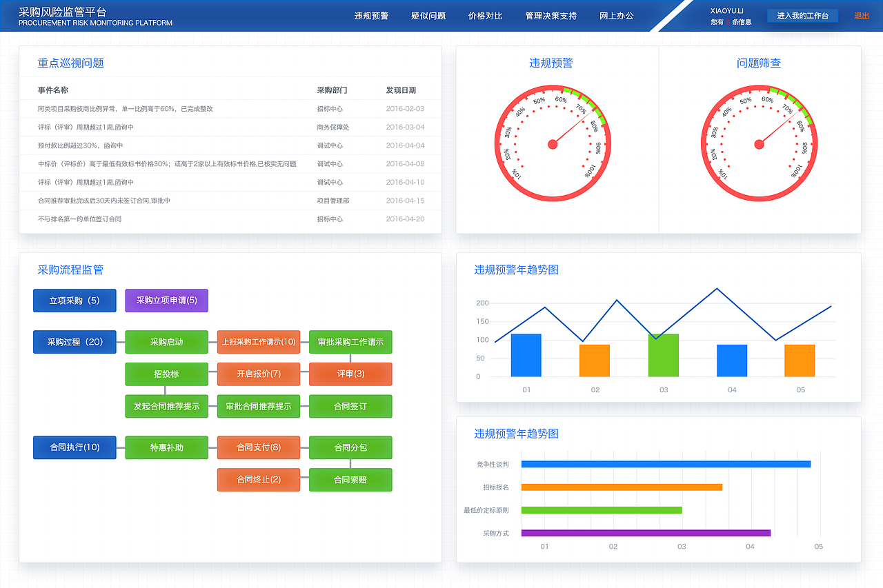Screen dimensions: 883x588
Task: Click the 采购启动 flow step
Action: (x=166, y=342)
